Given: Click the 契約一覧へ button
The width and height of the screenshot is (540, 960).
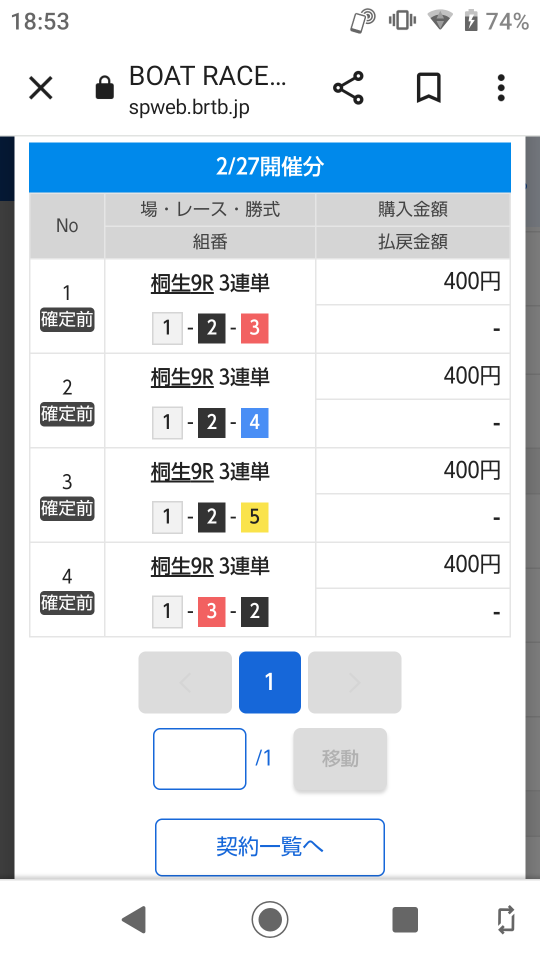Looking at the screenshot, I should pos(269,847).
